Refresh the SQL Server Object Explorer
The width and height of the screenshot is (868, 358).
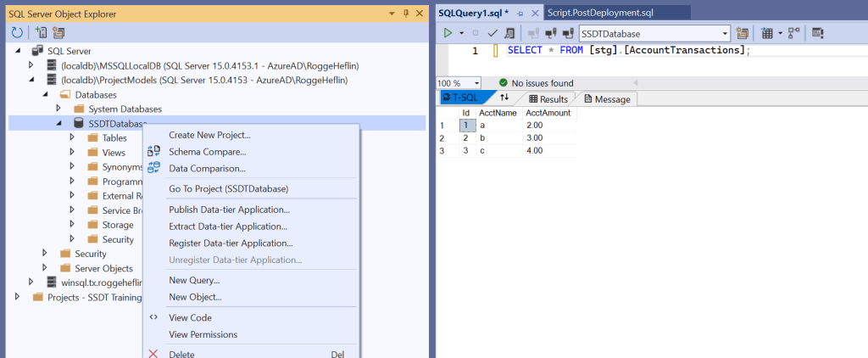[16, 32]
